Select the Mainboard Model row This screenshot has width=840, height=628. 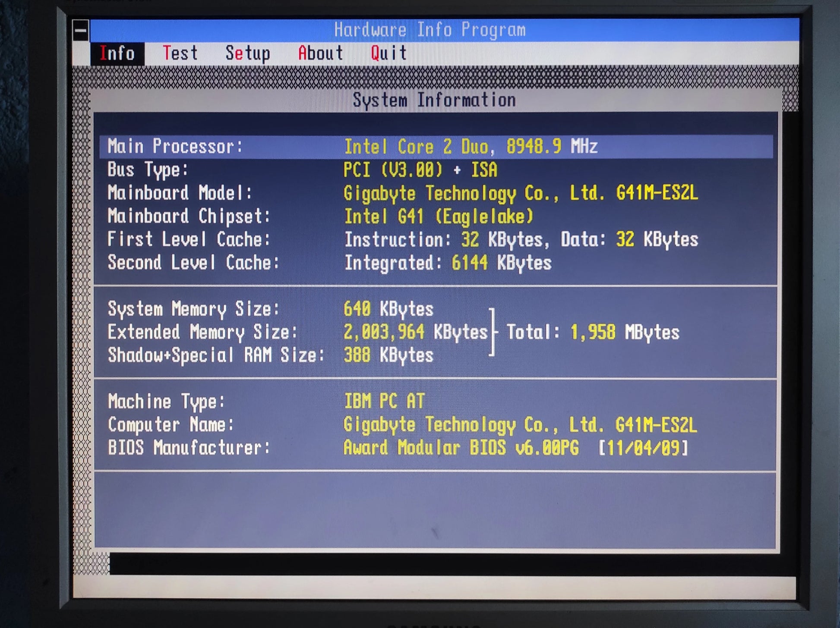(x=436, y=193)
